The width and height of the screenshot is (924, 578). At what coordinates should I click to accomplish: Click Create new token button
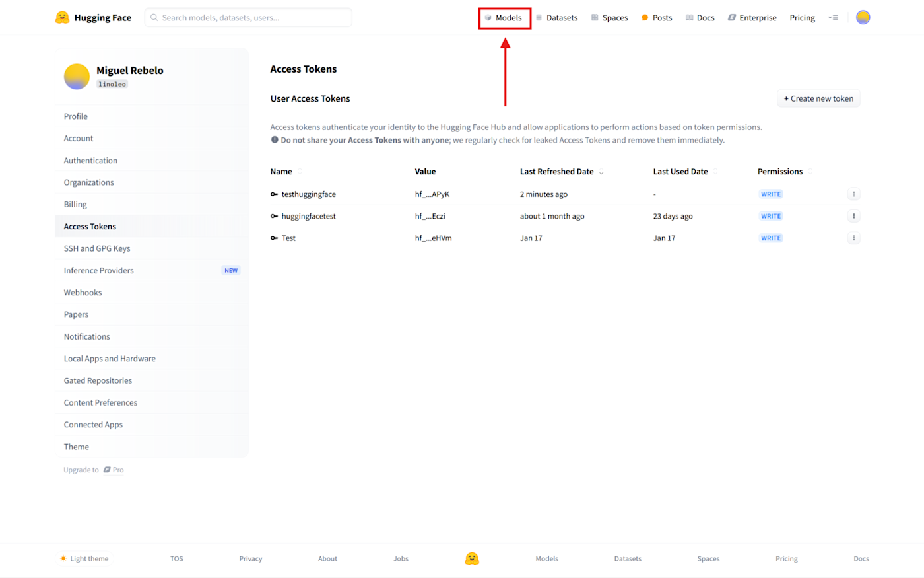pos(818,98)
